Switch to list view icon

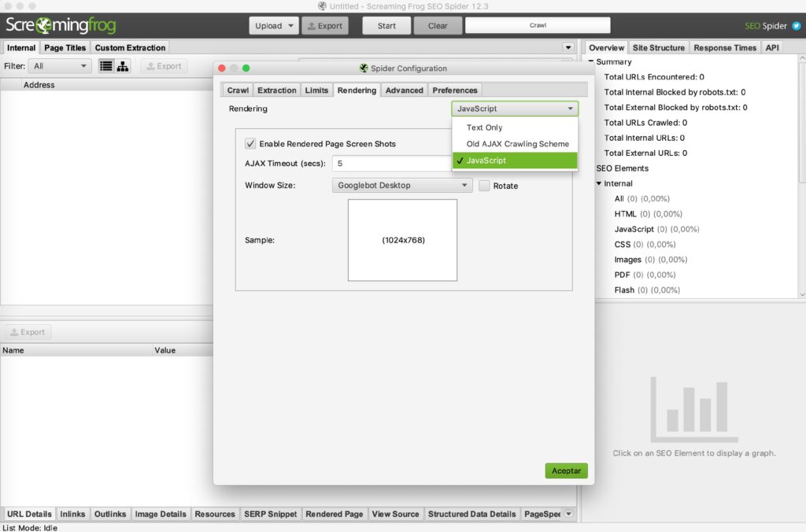[106, 66]
